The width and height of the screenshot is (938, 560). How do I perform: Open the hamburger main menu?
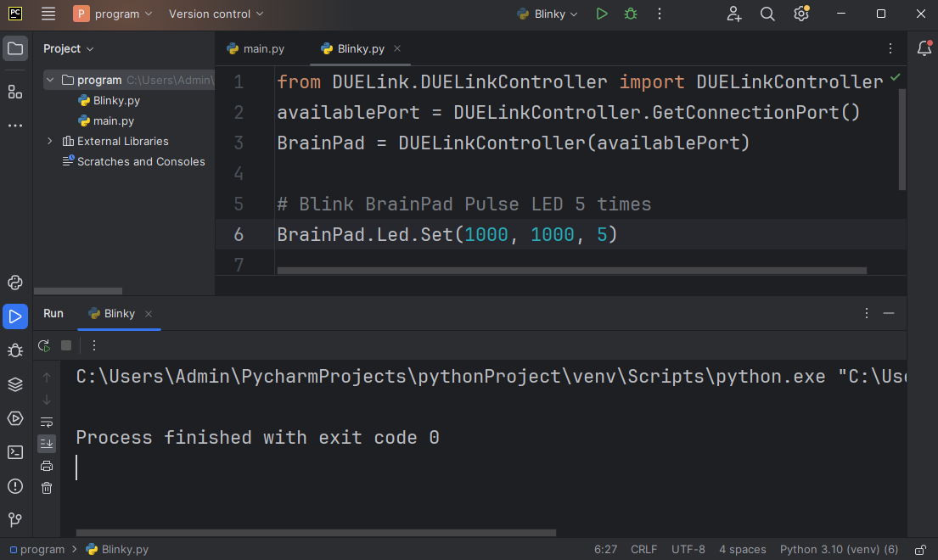(x=48, y=14)
